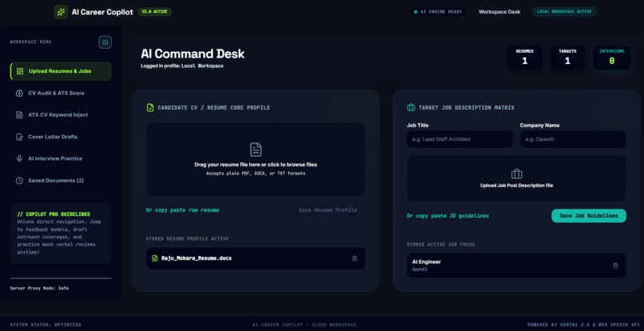Open AI Interview Practice
Image resolution: width=644 pixels, height=331 pixels.
(x=61, y=158)
